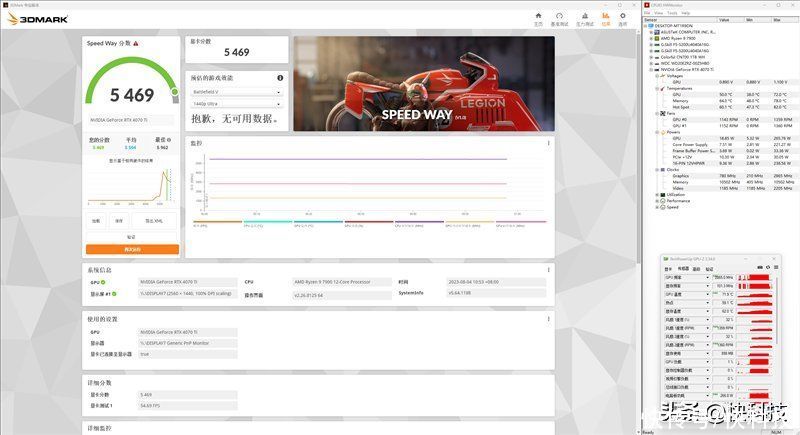Open the Battlefield V game dropdown
This screenshot has height=435, width=800.
(237, 92)
